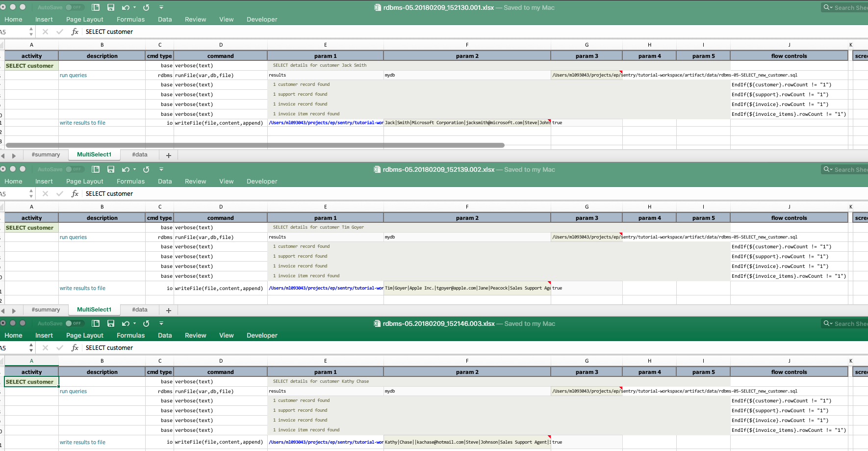Image resolution: width=868 pixels, height=451 pixels.
Task: Open the undo history dropdown in 003.xlsx
Action: (134, 323)
